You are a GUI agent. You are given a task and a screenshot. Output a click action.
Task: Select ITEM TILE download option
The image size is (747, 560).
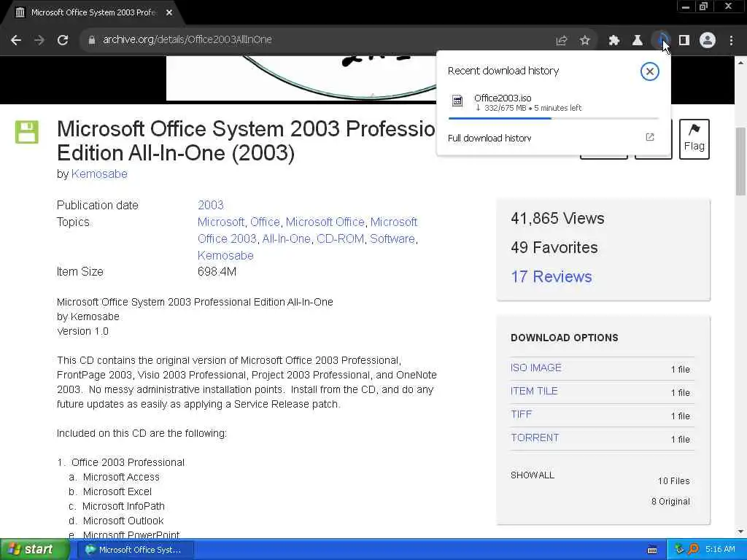point(534,391)
